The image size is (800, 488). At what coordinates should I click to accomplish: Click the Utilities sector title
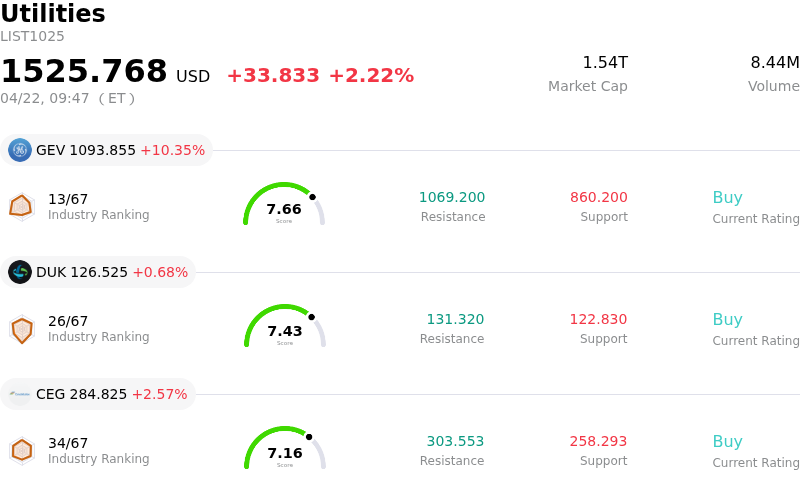pyautogui.click(x=53, y=14)
